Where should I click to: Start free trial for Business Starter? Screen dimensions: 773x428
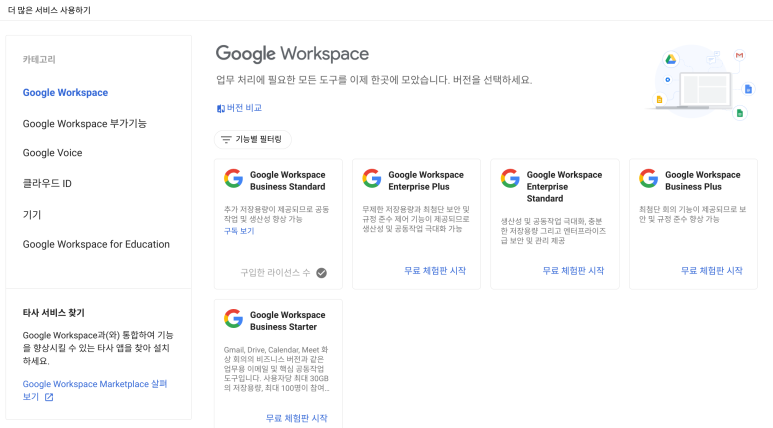click(x=296, y=418)
